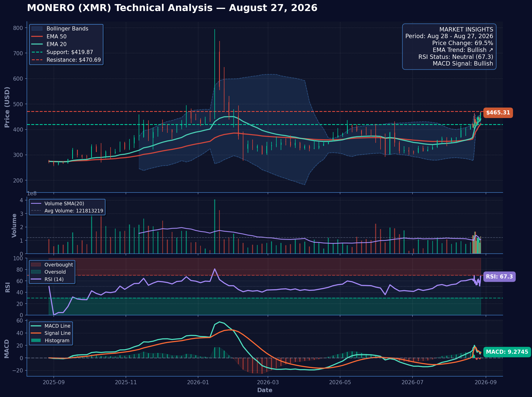Viewport: 532px width, 397px height.
Task: Click the 'MARKET INSIGHTS' heading
Action: pos(466,29)
